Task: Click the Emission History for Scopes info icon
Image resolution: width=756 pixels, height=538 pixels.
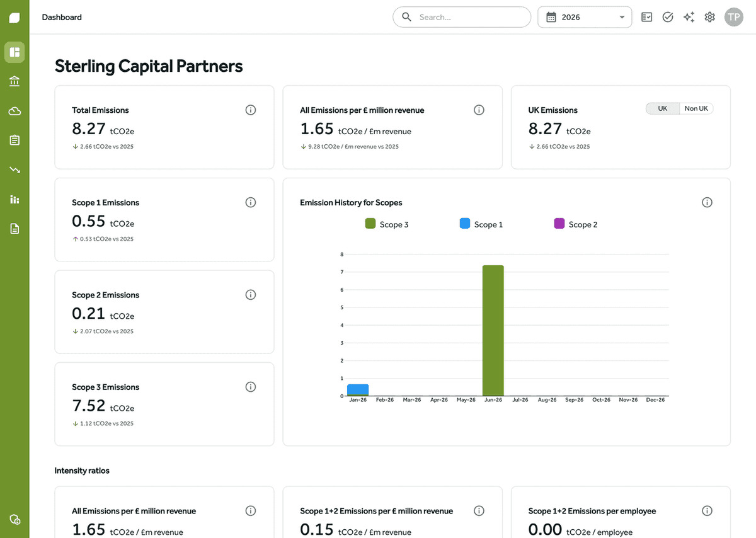Action: click(707, 202)
